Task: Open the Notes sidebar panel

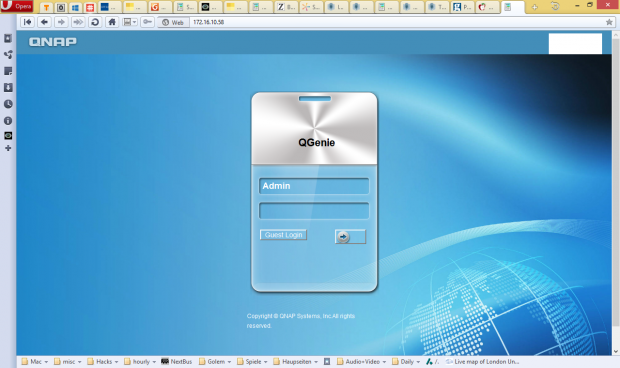Action: pos(8,71)
